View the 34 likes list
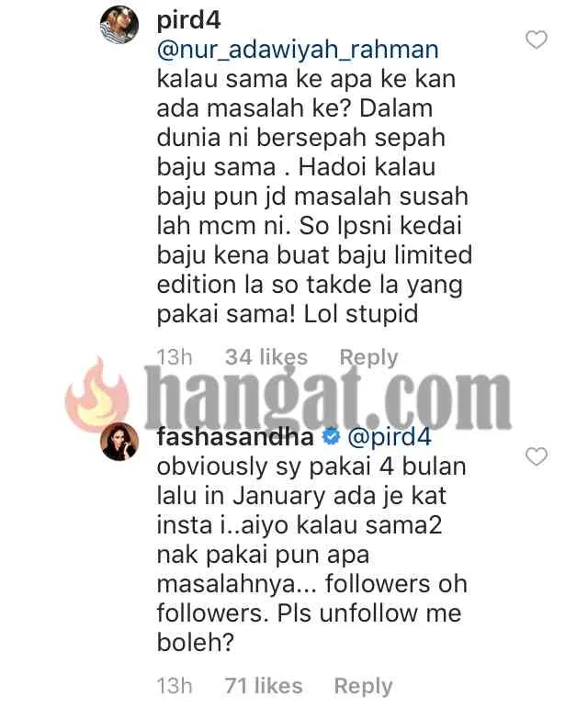The height and width of the screenshot is (708, 588). (x=266, y=357)
